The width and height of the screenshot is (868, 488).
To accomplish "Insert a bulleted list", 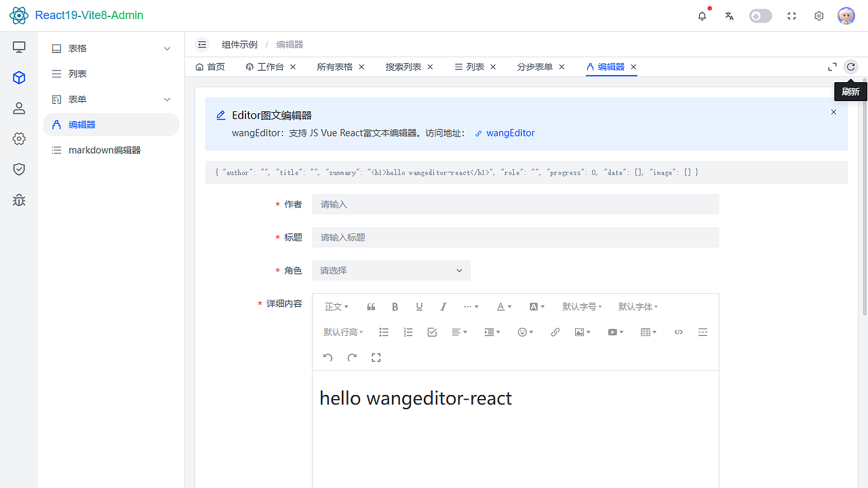I will pos(384,332).
